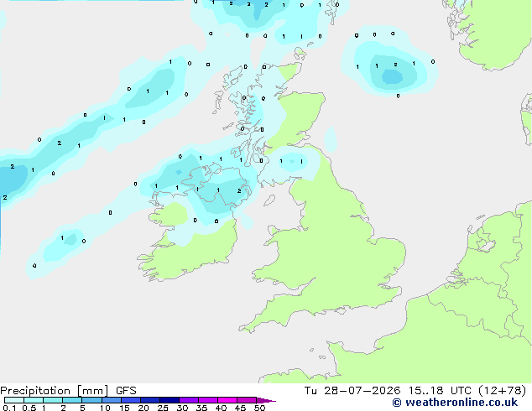Click the 15–20 mm legend swatch
The width and height of the screenshot is (532, 411).
[x=131, y=400]
